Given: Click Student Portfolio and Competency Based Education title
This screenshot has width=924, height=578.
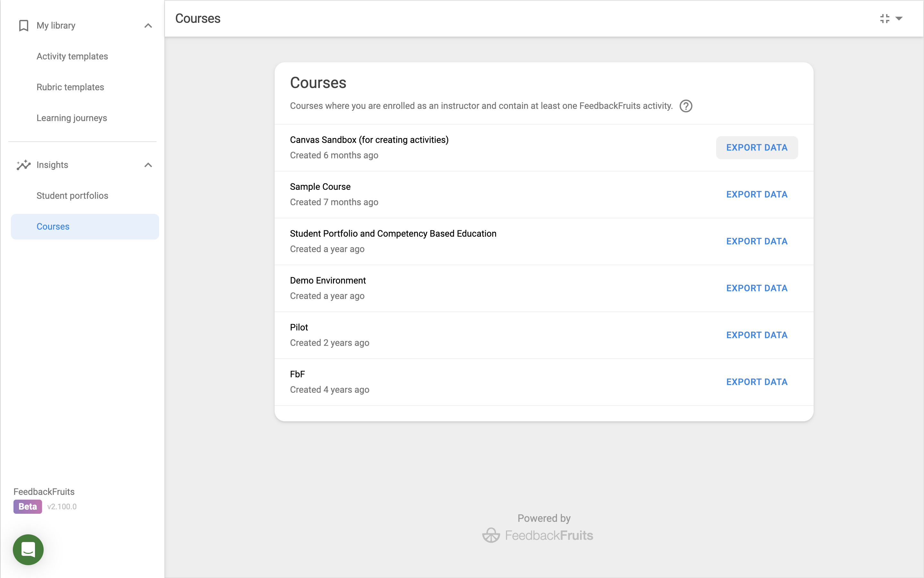Looking at the screenshot, I should tap(393, 233).
